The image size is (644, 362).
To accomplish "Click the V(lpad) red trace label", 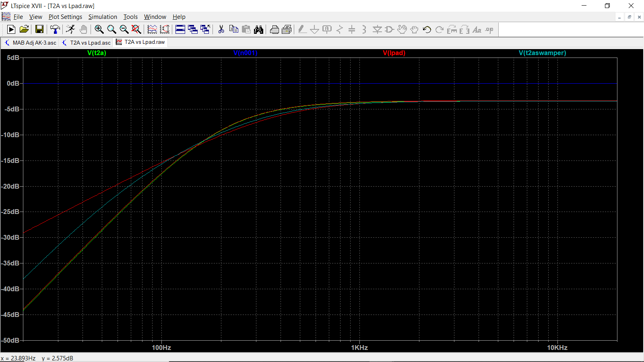I will pos(394,53).
